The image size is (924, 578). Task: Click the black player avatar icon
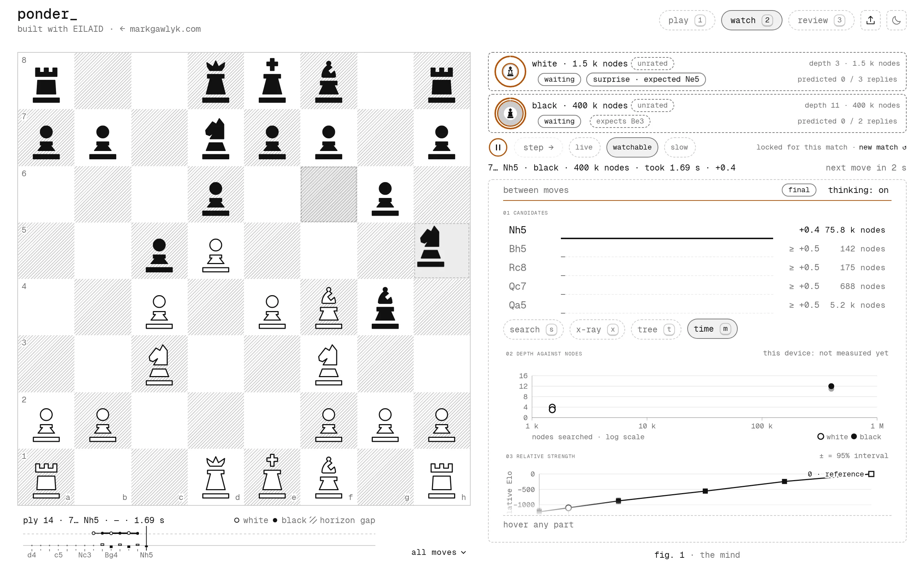(x=510, y=113)
